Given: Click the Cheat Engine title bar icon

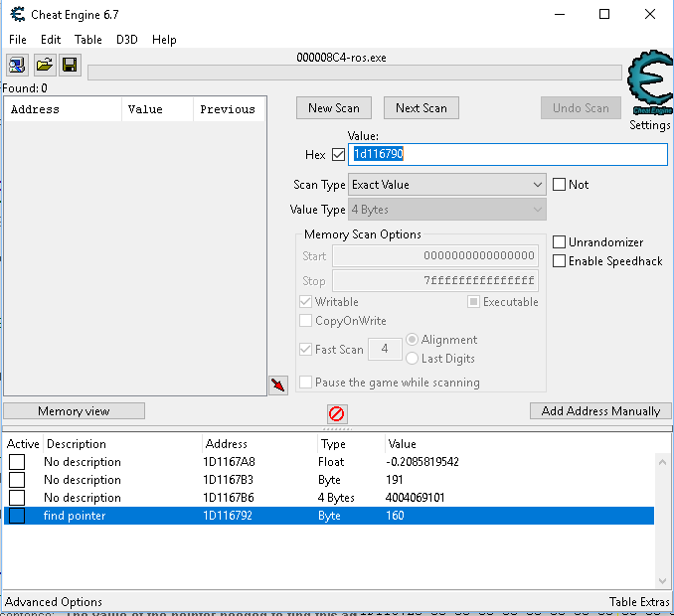Looking at the screenshot, I should click(18, 14).
